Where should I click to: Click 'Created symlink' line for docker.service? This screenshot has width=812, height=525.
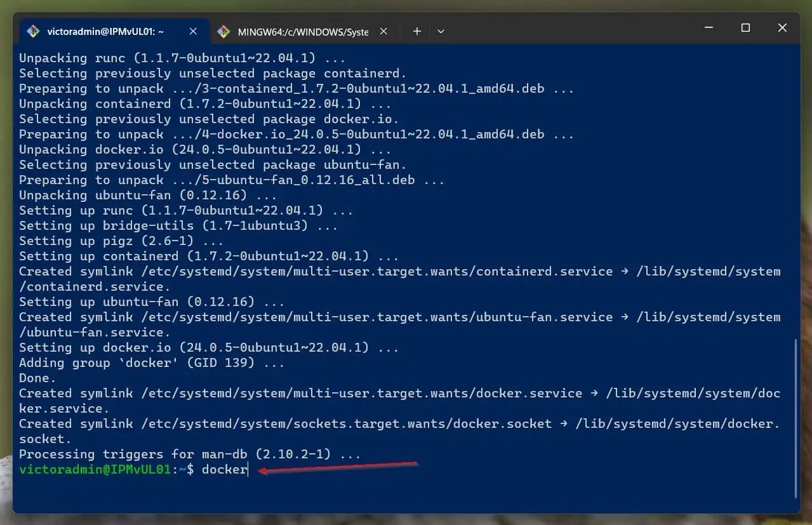click(399, 394)
